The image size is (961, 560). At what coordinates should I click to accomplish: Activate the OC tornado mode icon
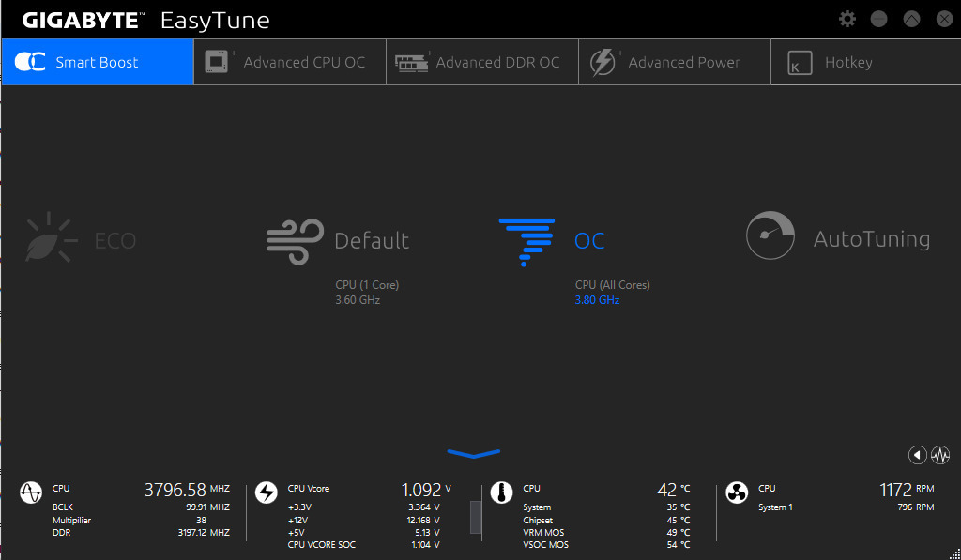[526, 242]
